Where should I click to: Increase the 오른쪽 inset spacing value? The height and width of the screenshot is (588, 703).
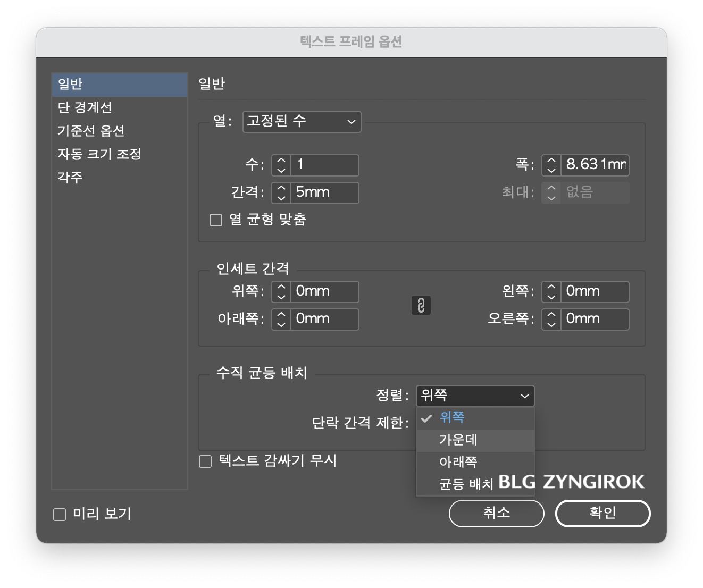point(550,315)
